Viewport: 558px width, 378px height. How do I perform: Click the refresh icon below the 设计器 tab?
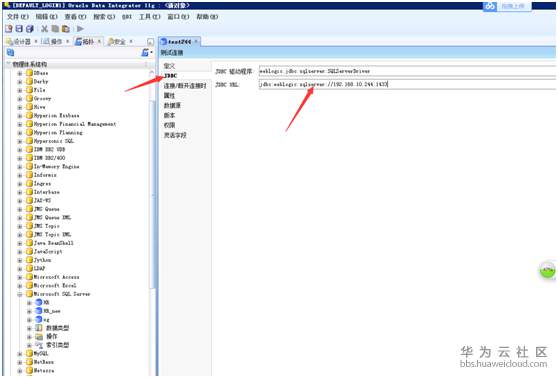coord(10,53)
